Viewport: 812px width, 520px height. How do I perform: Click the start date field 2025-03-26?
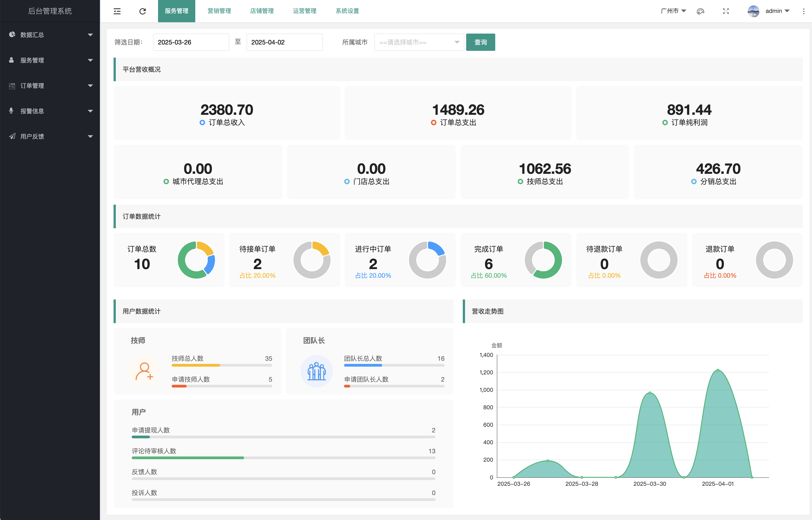coord(191,42)
